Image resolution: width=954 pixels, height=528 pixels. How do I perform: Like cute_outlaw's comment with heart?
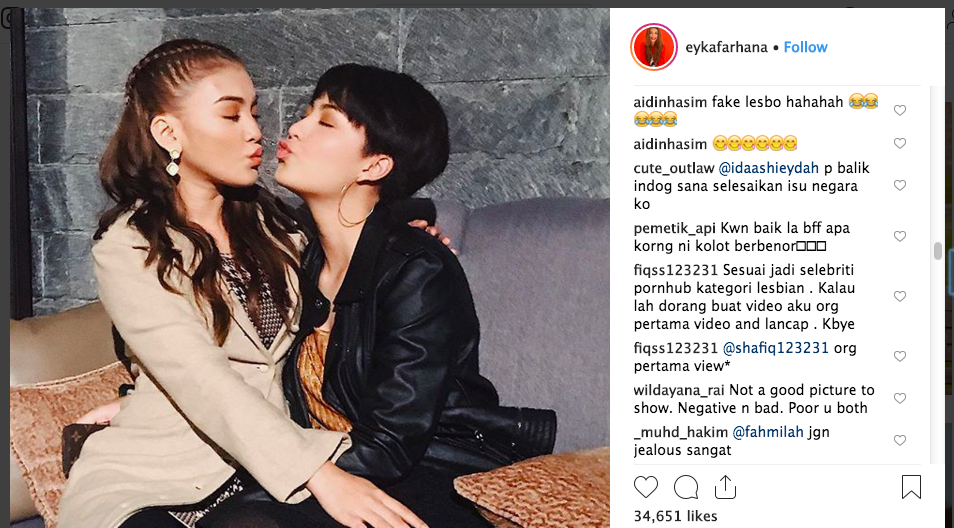click(x=900, y=186)
